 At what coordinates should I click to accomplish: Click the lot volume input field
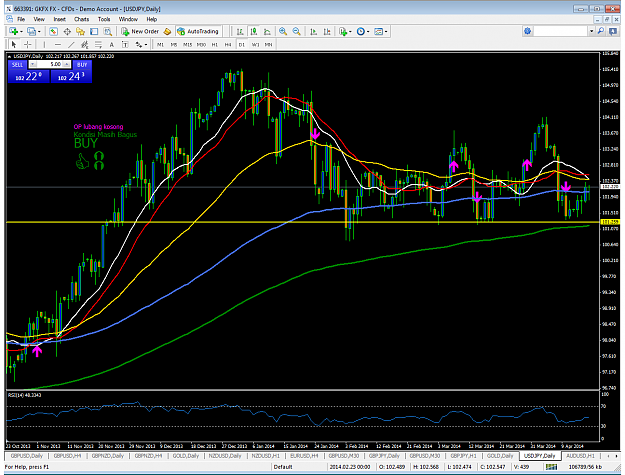point(50,64)
